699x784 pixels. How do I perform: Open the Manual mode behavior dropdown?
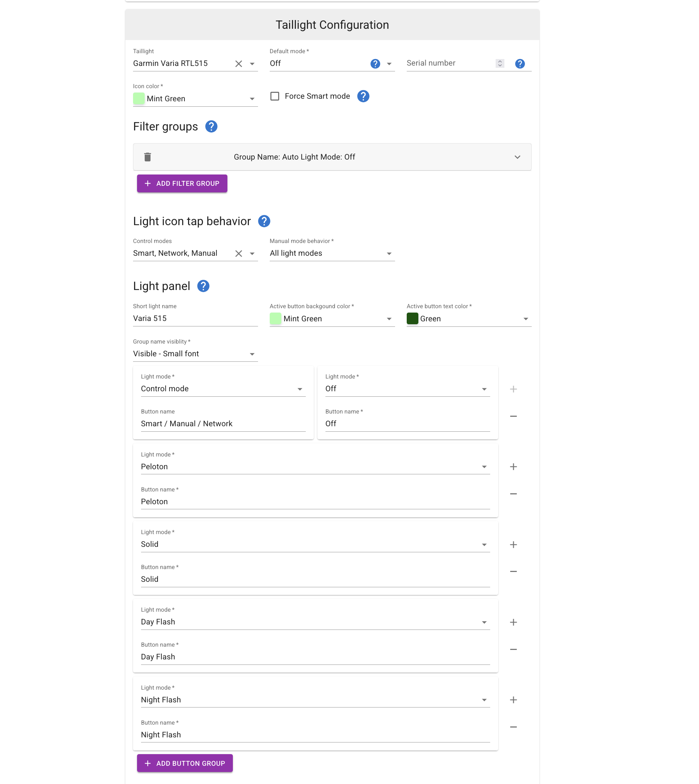[x=332, y=254]
